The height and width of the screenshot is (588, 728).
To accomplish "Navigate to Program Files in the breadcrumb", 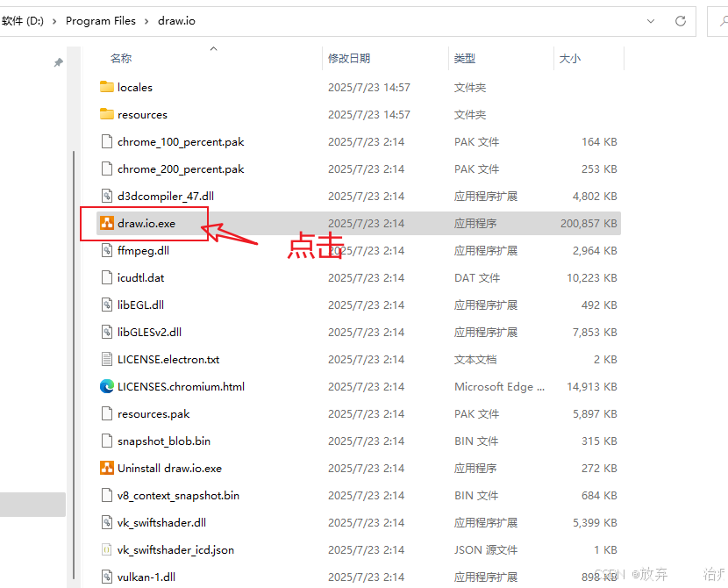I will pyautogui.click(x=101, y=21).
